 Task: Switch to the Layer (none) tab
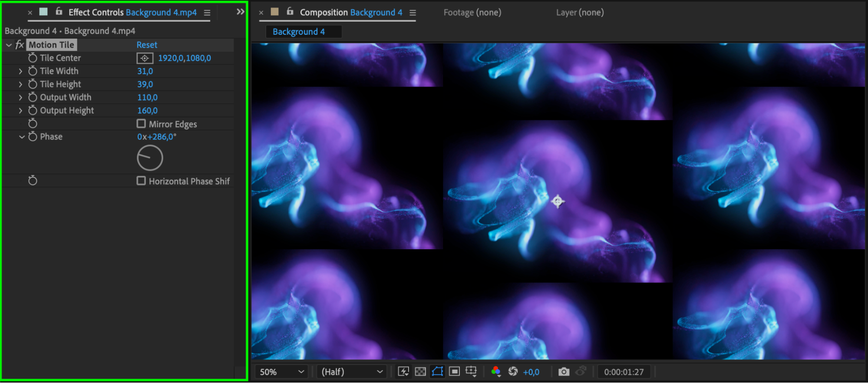[x=580, y=12]
